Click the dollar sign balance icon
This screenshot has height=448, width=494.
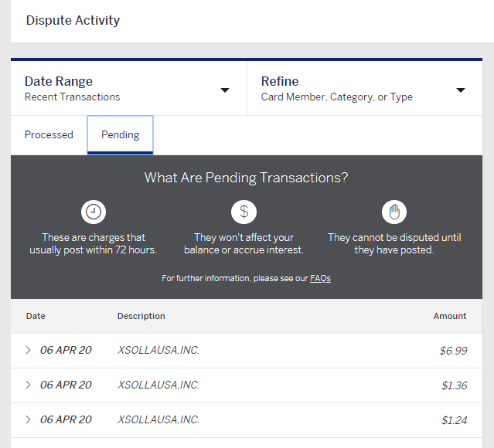[244, 212]
